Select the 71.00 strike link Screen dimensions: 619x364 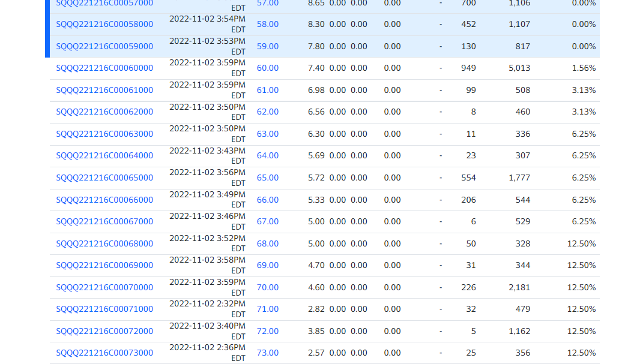click(268, 309)
